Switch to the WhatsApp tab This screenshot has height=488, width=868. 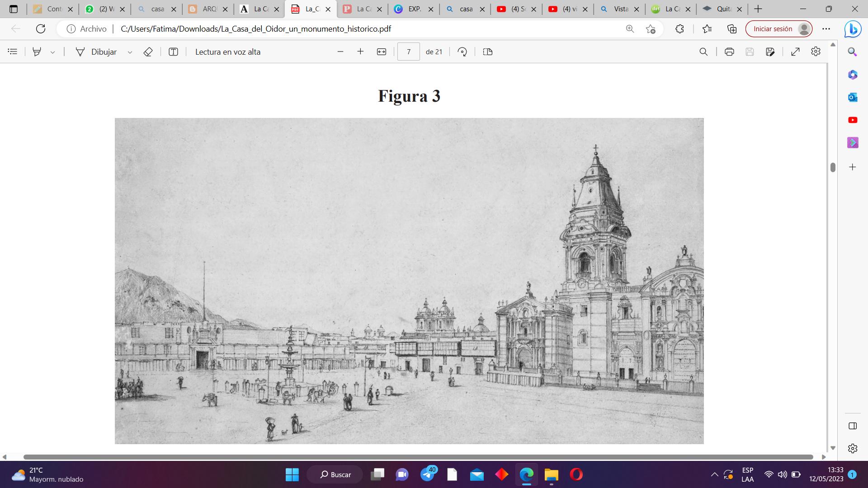pyautogui.click(x=105, y=9)
